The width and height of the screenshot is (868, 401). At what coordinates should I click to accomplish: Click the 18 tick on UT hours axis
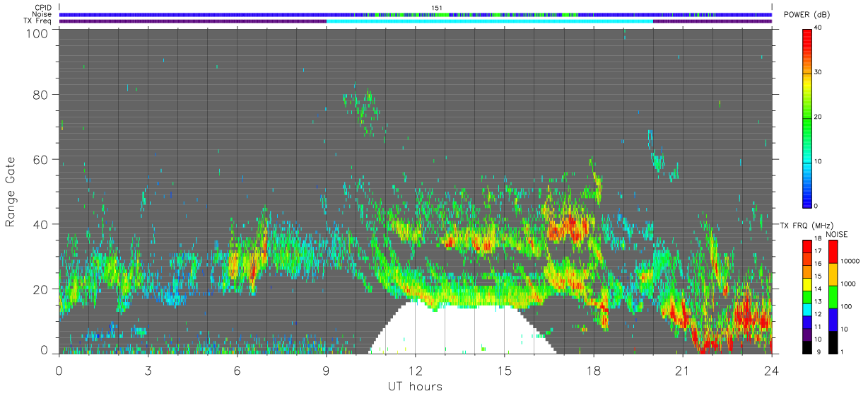coord(593,370)
